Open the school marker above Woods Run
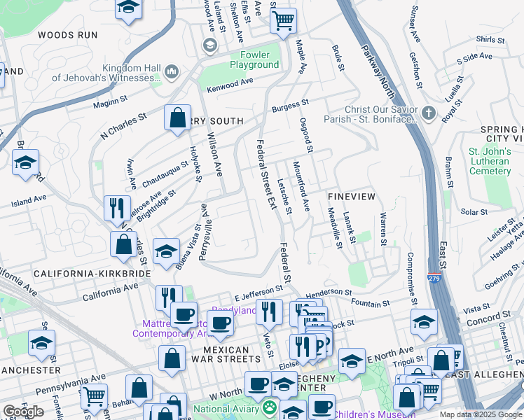The height and width of the screenshot is (420, 524). point(128,10)
